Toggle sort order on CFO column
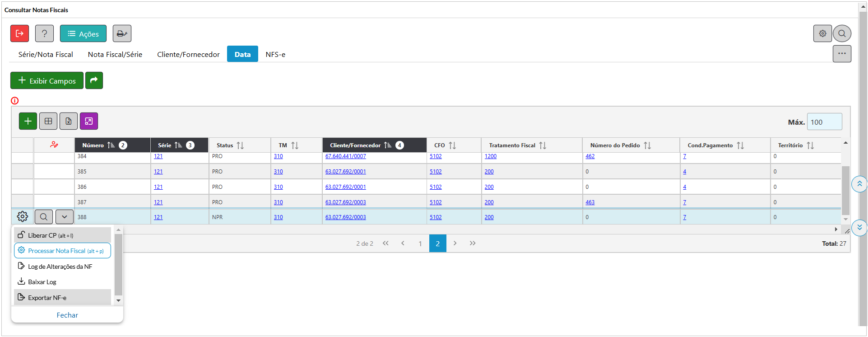 pyautogui.click(x=452, y=145)
